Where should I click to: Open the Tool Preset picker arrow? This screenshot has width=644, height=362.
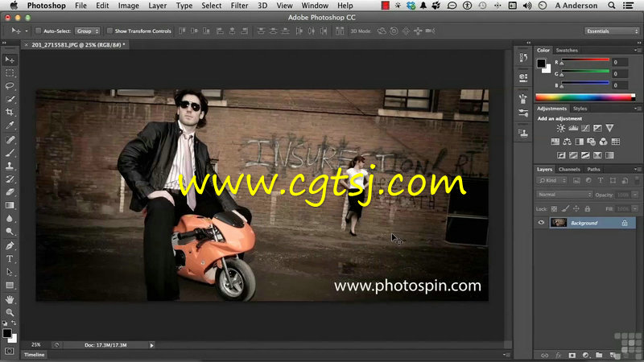point(27,31)
